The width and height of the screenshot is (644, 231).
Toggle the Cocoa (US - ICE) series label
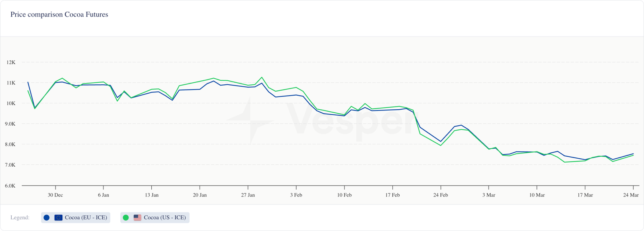coord(165,217)
